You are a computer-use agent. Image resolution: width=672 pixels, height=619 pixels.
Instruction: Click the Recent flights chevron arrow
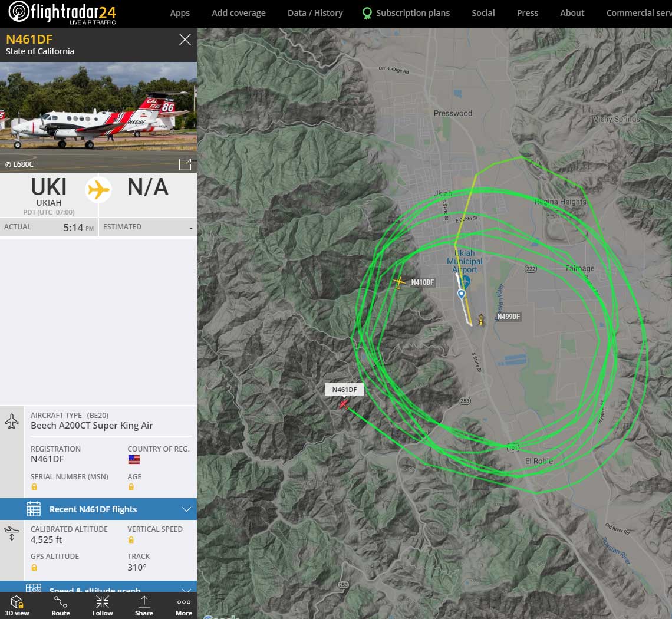pyautogui.click(x=186, y=509)
